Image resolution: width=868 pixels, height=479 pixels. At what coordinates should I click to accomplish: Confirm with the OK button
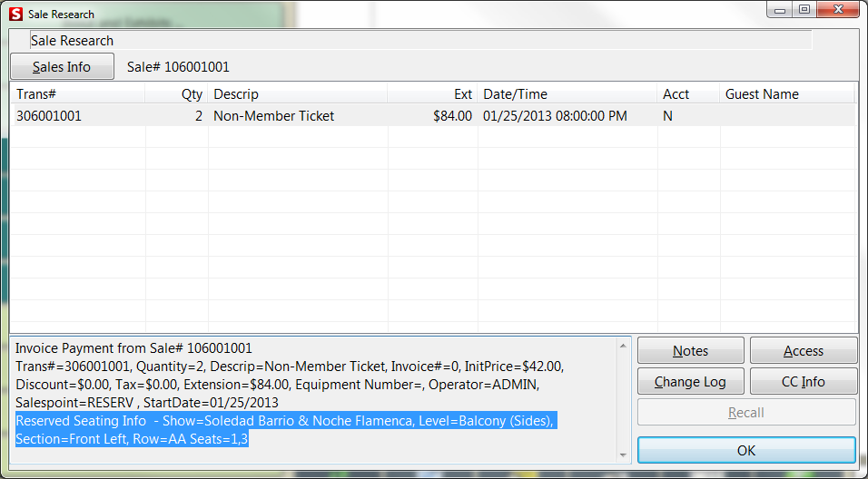[x=746, y=450]
